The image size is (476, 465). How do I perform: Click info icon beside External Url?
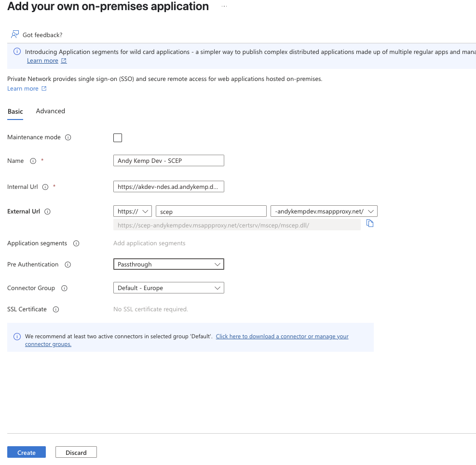[x=48, y=212]
